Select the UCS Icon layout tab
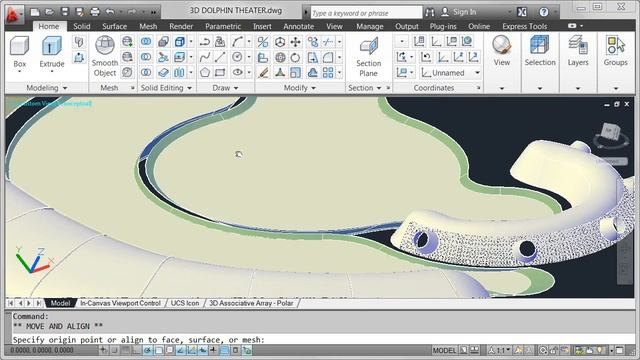 click(x=184, y=303)
